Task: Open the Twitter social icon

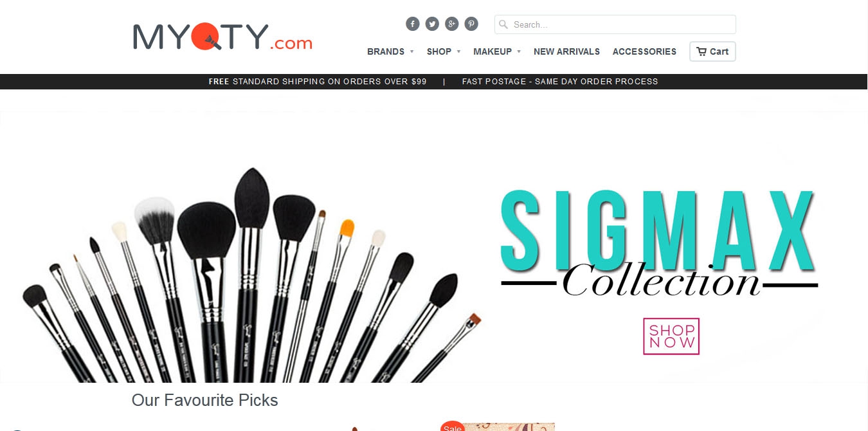Action: 432,24
